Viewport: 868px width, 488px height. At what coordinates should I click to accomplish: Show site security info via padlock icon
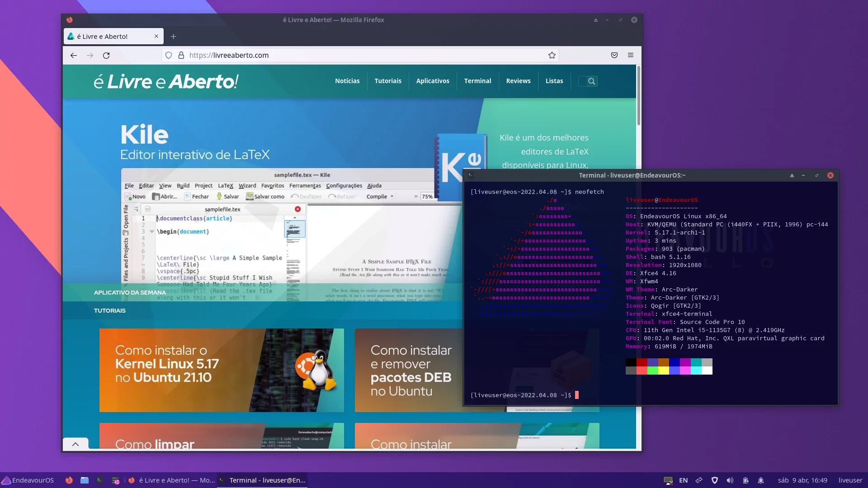pyautogui.click(x=181, y=55)
